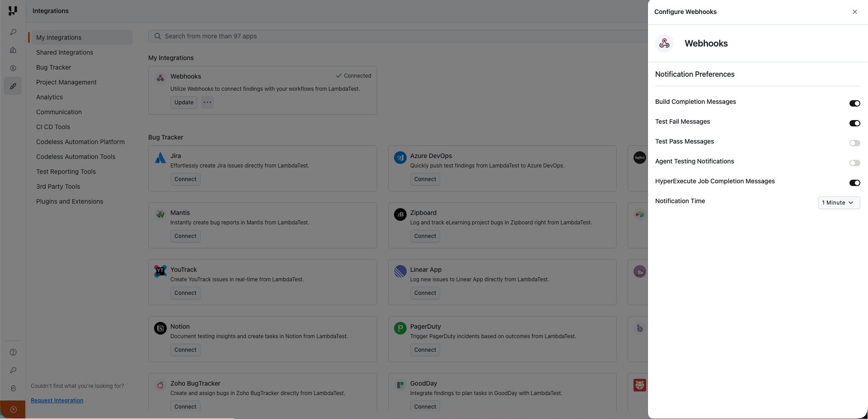The height and width of the screenshot is (419, 868).
Task: Click Update for the Webhooks integration
Action: point(183,102)
